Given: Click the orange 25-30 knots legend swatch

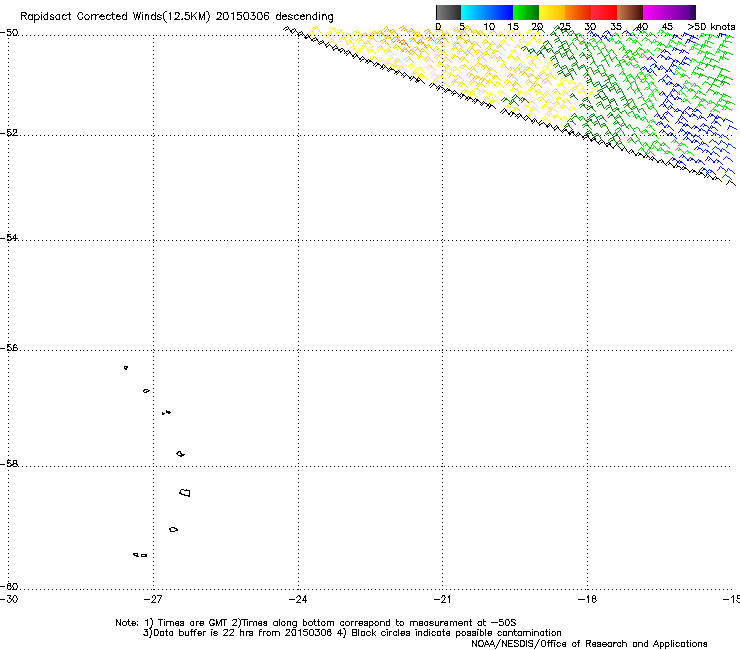Looking at the screenshot, I should coord(578,12).
